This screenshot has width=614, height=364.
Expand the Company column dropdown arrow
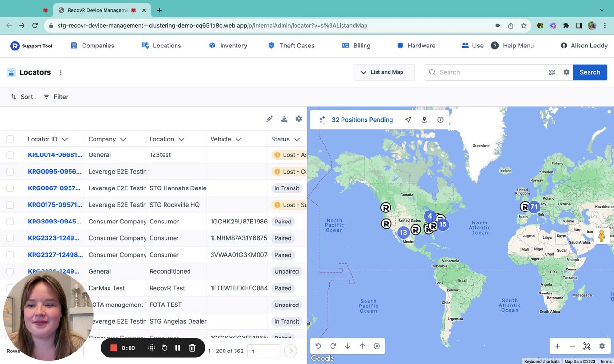coord(123,139)
